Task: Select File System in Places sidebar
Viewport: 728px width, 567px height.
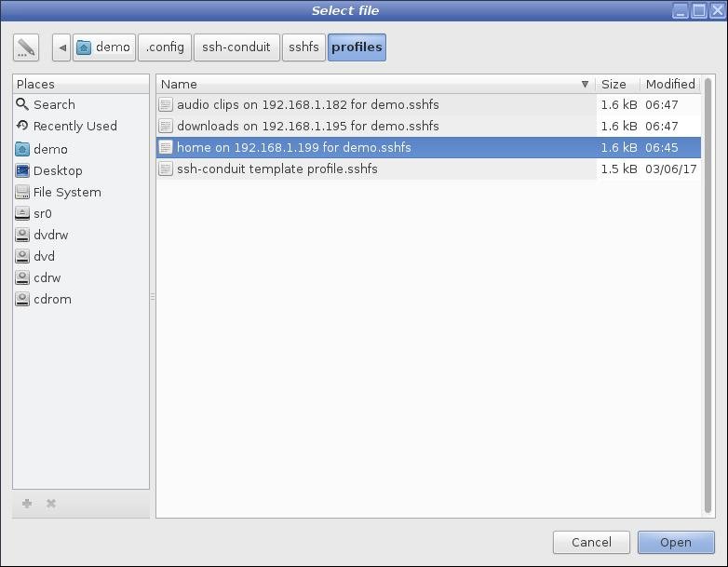Action: pyautogui.click(x=81, y=192)
